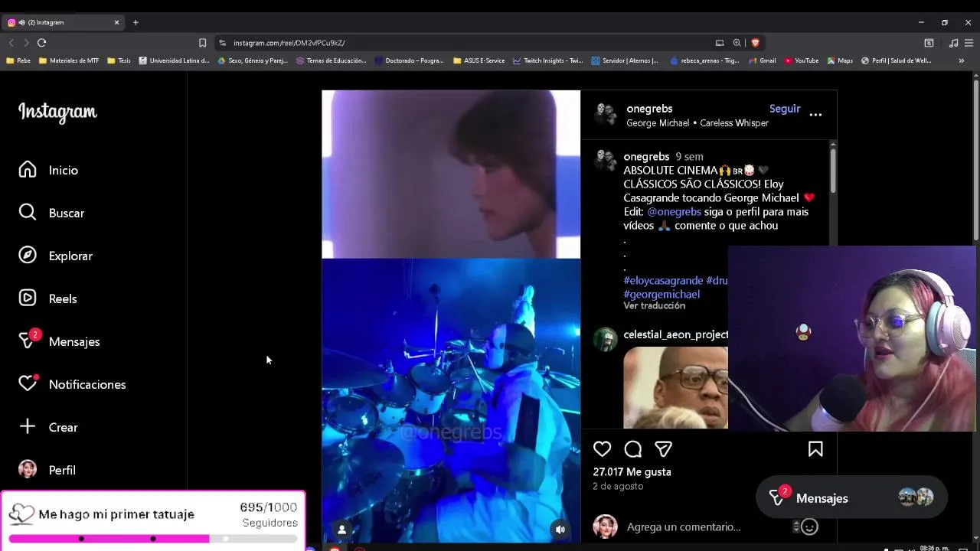
Task: Open Doctorado – Posgra... bookmark
Action: coord(410,60)
